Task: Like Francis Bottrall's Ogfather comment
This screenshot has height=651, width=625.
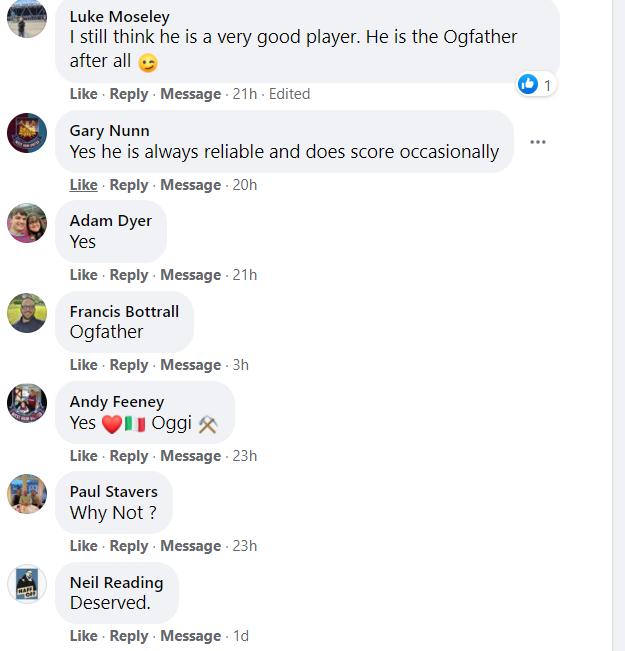Action: point(83,365)
